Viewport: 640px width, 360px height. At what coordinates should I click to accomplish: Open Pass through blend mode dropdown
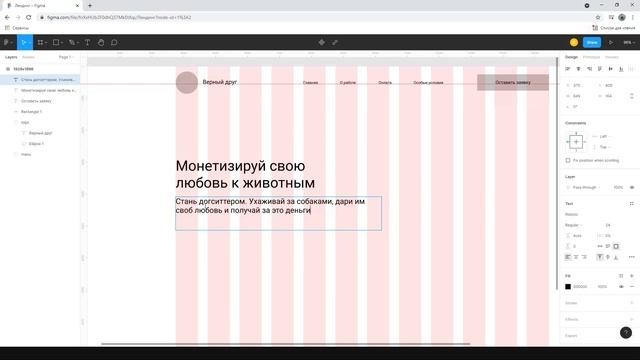[x=584, y=187]
